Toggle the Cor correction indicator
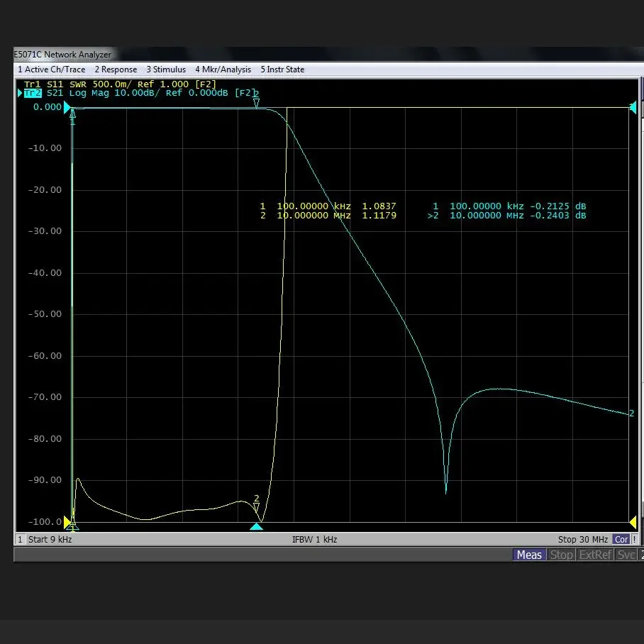Screen dimensions: 644x644 (x=621, y=540)
